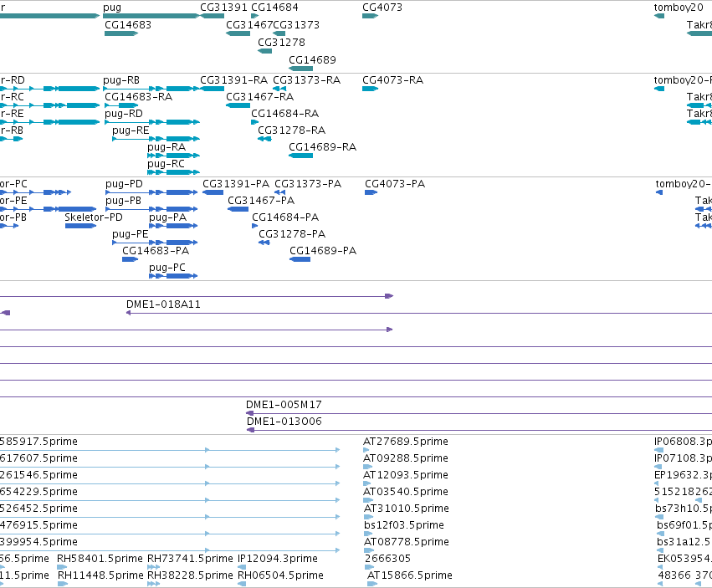Select the pug-RA transcript label
This screenshot has height=588, width=712.
(166, 147)
